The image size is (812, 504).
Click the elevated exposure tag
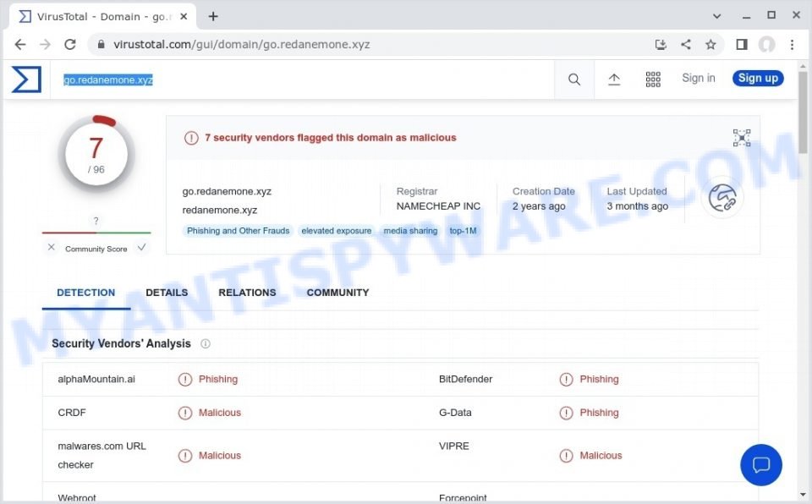(x=337, y=231)
